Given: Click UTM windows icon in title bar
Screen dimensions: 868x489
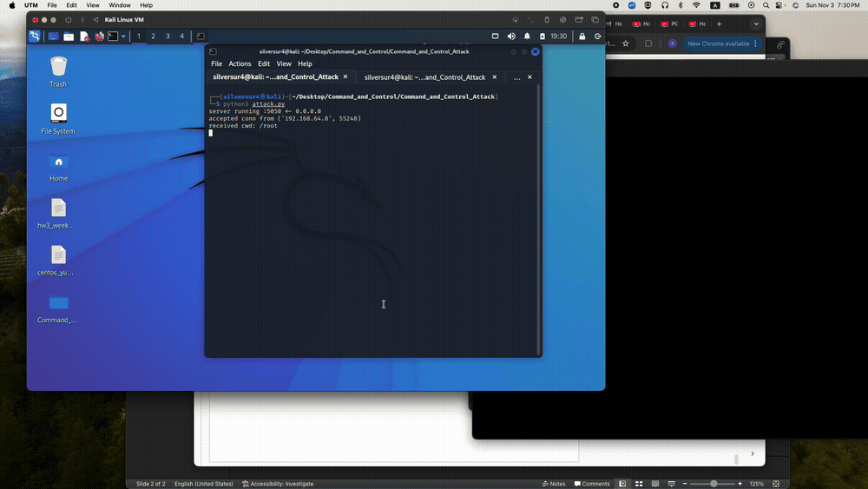Looking at the screenshot, I should tap(595, 20).
